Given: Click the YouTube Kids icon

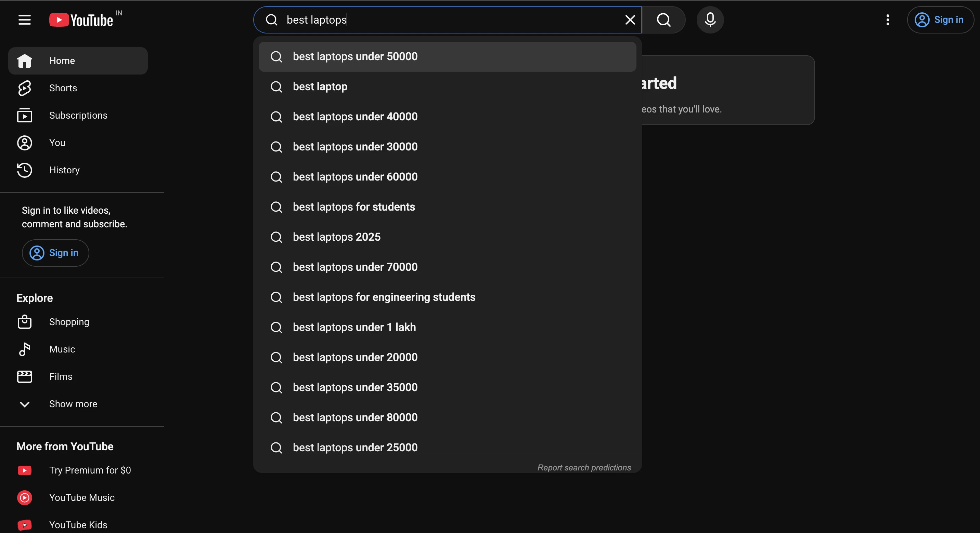Looking at the screenshot, I should pos(25,525).
